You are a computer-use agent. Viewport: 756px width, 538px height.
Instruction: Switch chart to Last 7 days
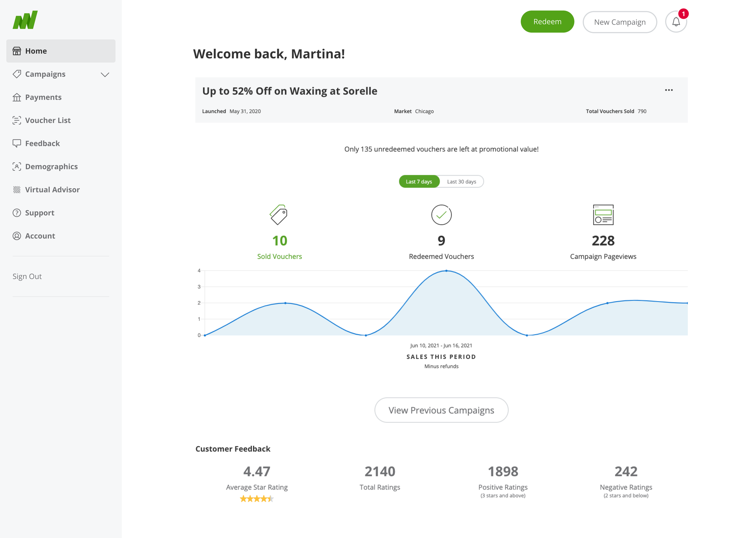click(x=419, y=182)
